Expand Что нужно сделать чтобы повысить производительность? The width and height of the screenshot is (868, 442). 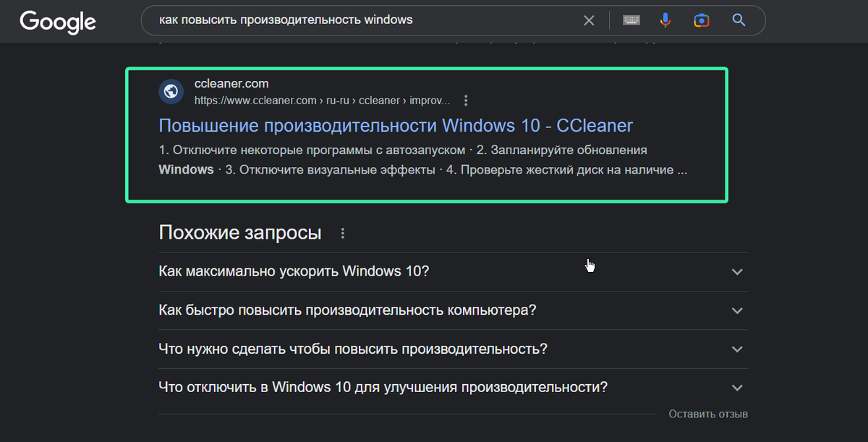pos(453,349)
